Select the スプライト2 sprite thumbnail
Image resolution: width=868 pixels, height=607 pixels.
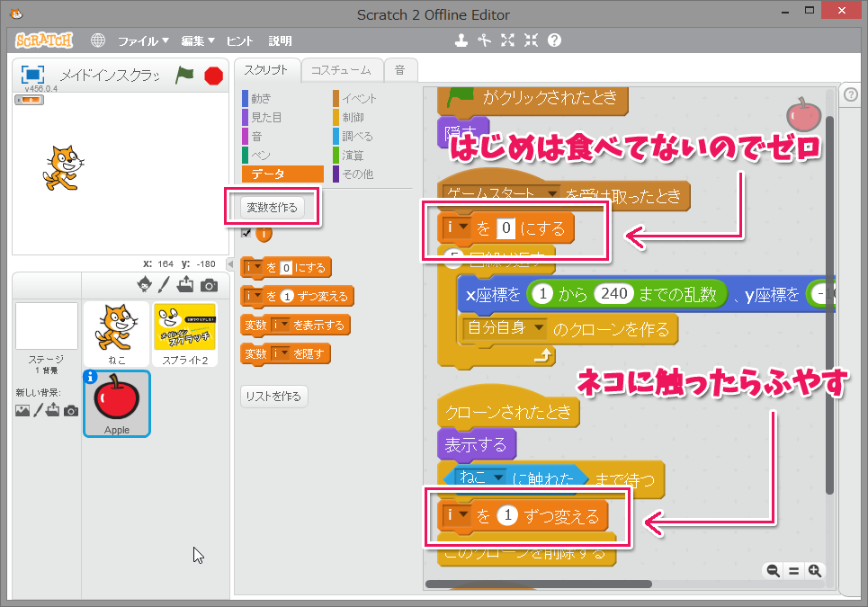[x=185, y=335]
